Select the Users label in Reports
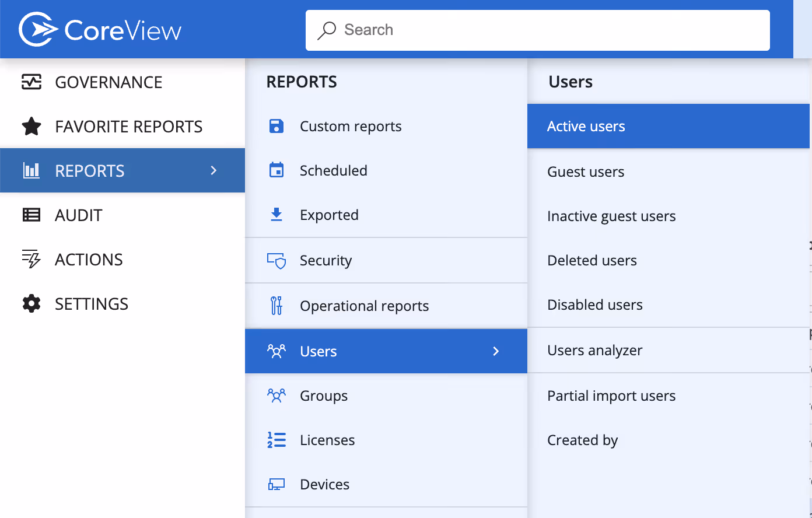This screenshot has width=812, height=518. [318, 351]
